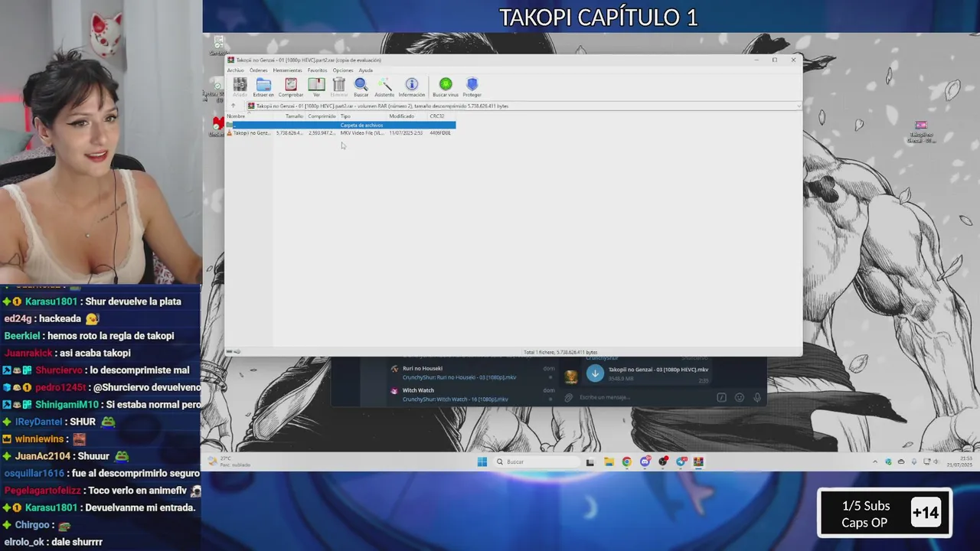Image resolution: width=980 pixels, height=551 pixels.
Task: Open the Favoritos menu
Action: (317, 70)
